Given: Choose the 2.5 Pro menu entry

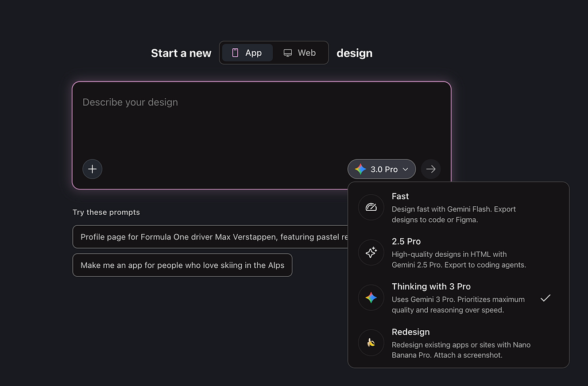Looking at the screenshot, I should (x=406, y=241).
